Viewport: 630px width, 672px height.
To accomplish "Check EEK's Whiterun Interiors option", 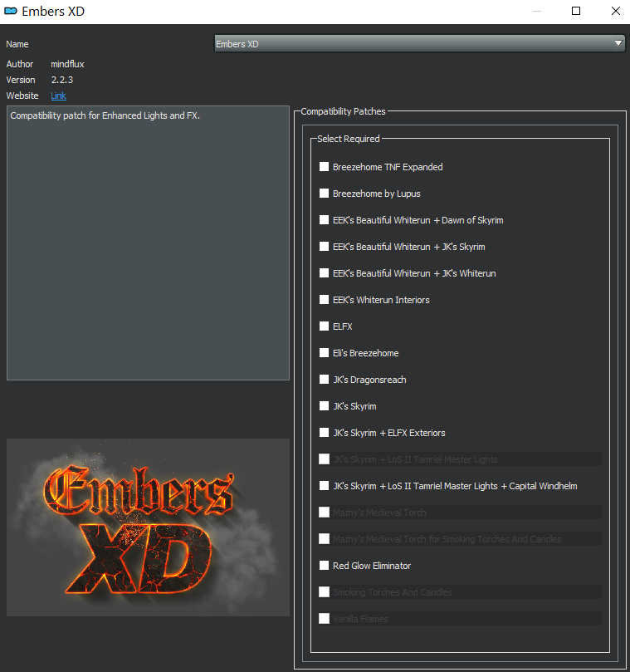I will [325, 300].
